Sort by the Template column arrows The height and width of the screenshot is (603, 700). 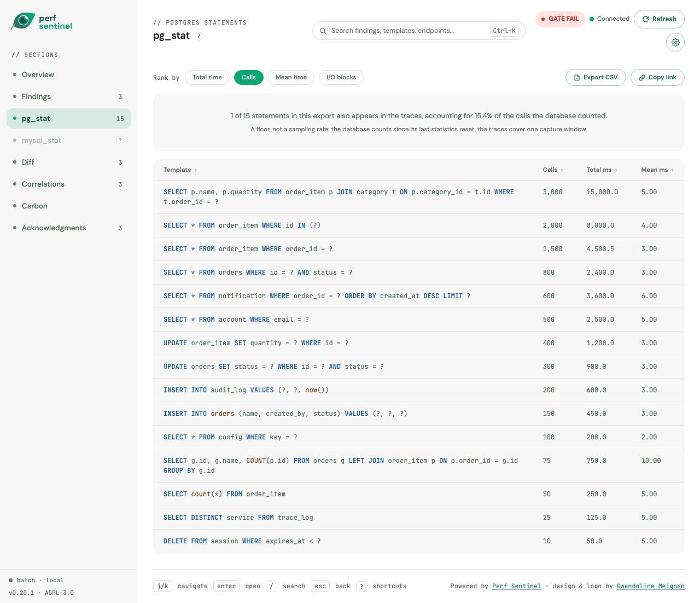point(196,170)
